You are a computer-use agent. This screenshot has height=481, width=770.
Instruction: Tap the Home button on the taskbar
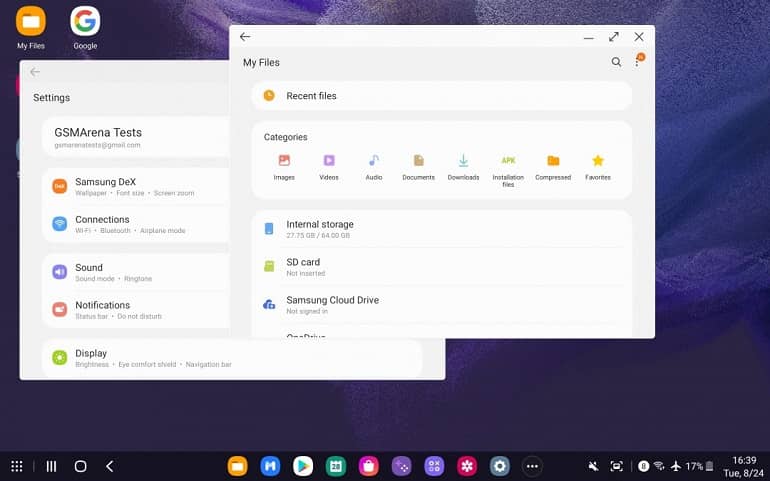click(81, 466)
